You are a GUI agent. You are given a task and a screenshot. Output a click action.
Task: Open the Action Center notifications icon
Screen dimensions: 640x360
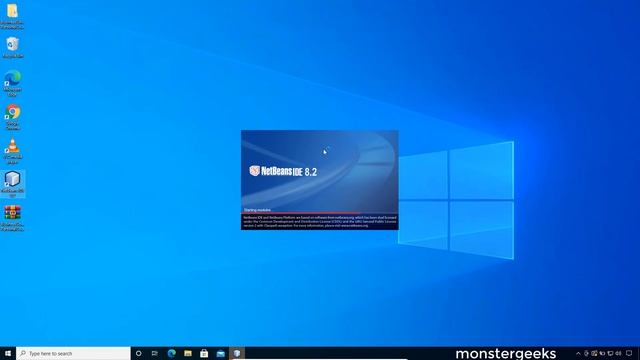[x=629, y=353]
